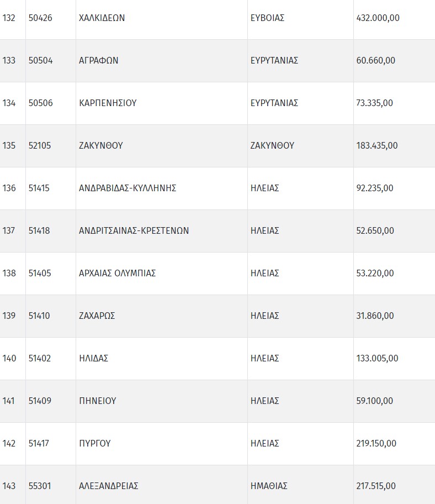Viewport: 435px width, 504px height.
Task: Select the ΖΑΧΑΡΩΣ municipality cell
Action: (x=97, y=316)
